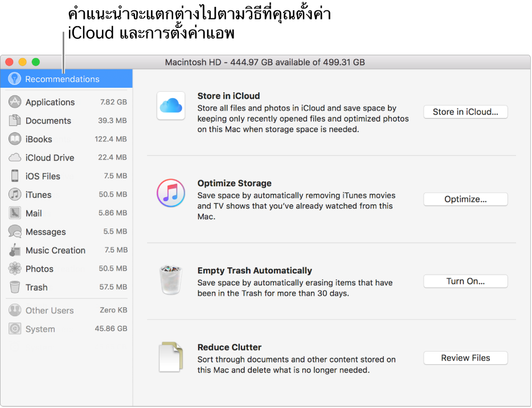532x408 pixels.
Task: Click the 22.4 MB iCloud Drive size
Action: tap(112, 157)
